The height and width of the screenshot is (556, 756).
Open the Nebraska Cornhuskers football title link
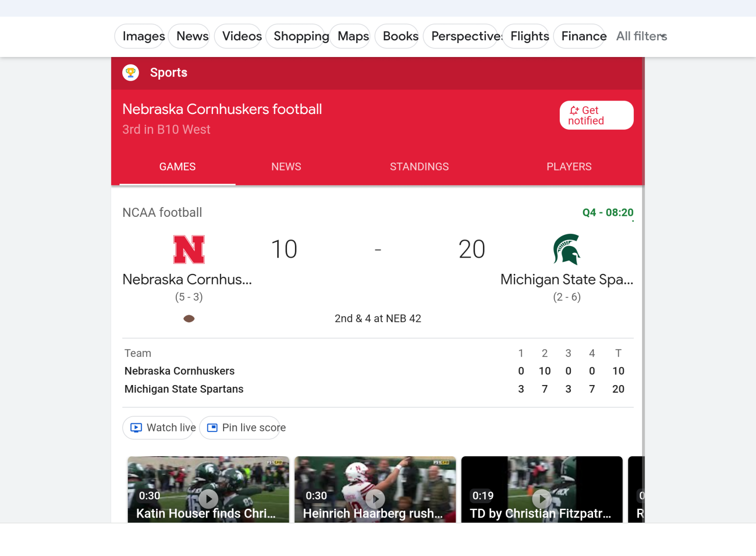coord(222,109)
